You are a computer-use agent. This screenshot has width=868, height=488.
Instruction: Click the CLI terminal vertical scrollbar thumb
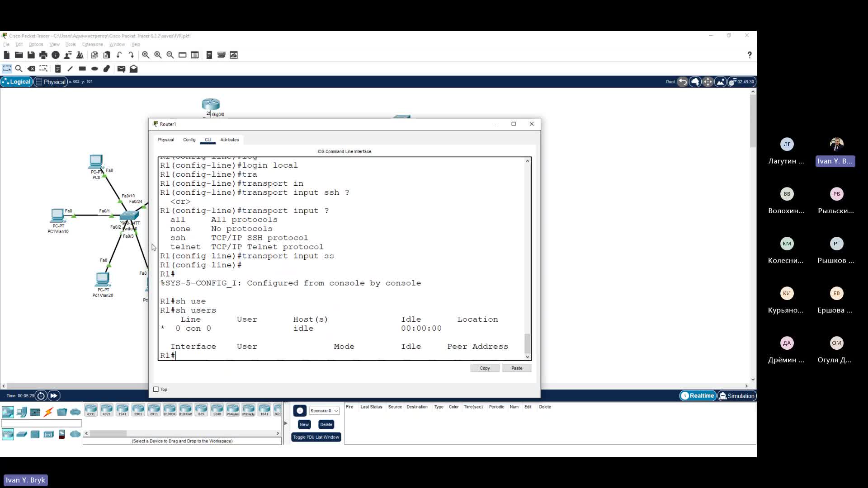point(527,343)
